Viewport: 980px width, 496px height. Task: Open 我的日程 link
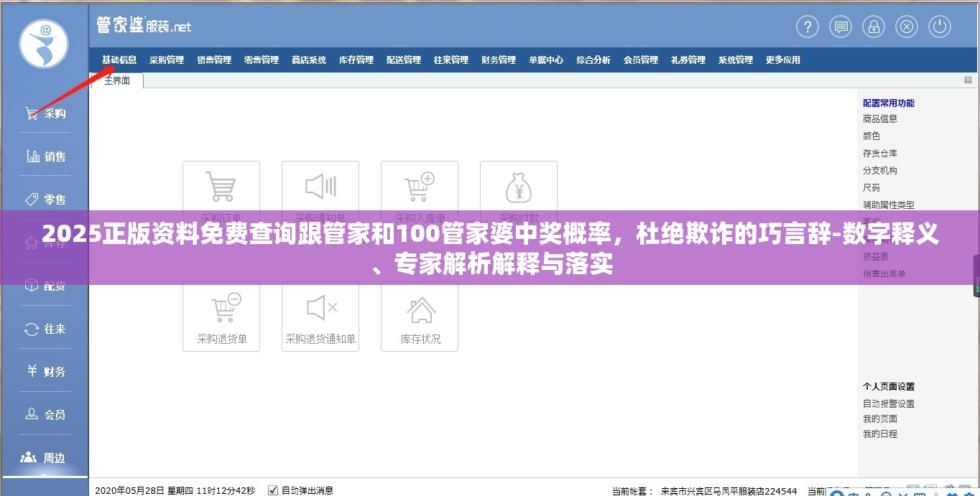880,434
